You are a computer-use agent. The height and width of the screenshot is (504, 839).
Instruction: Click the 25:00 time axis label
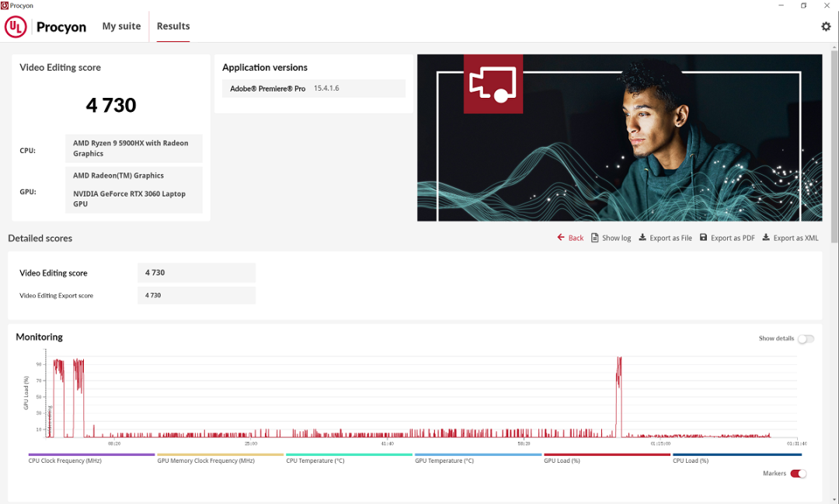coord(250,443)
